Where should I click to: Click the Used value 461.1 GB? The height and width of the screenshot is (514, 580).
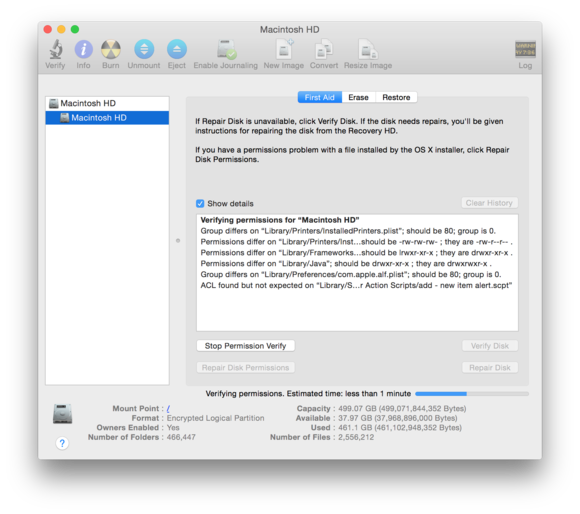pyautogui.click(x=400, y=428)
